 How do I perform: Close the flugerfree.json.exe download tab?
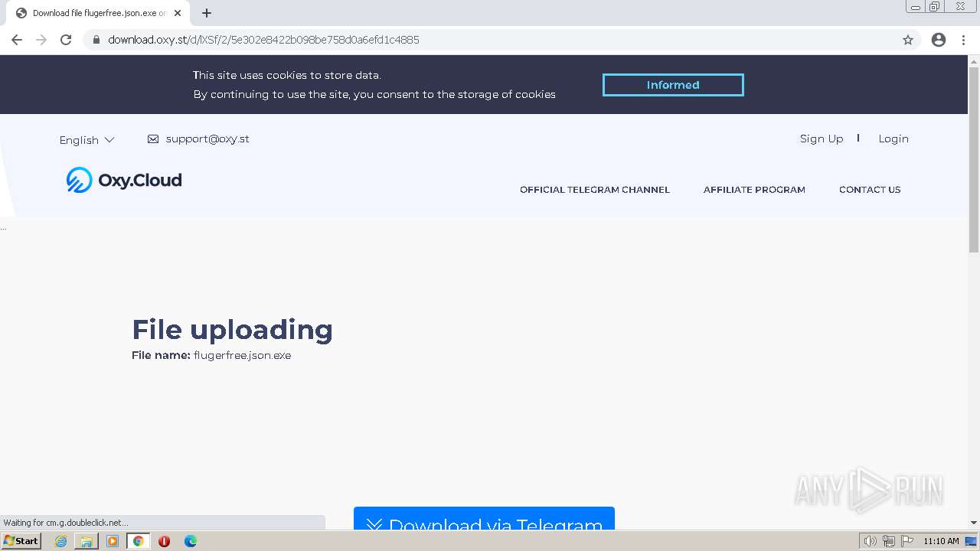pyautogui.click(x=178, y=13)
